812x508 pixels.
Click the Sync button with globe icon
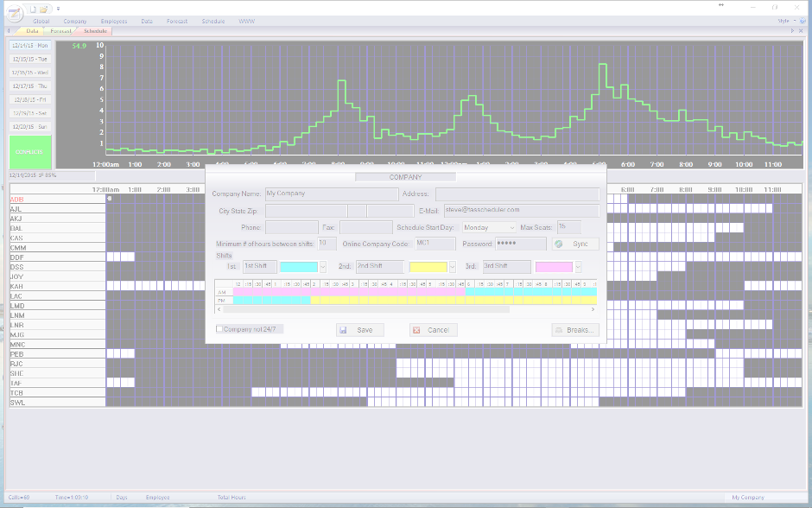(x=575, y=244)
